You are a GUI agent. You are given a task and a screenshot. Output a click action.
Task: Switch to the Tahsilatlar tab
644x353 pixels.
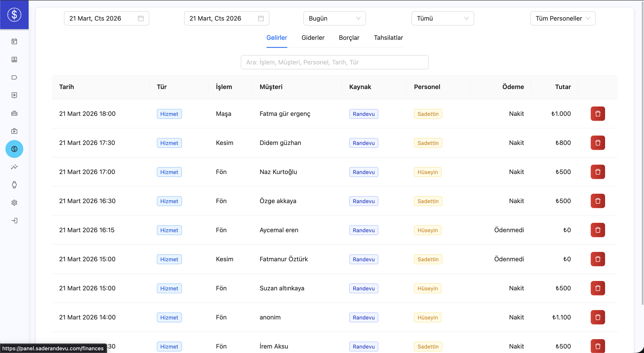click(x=388, y=38)
